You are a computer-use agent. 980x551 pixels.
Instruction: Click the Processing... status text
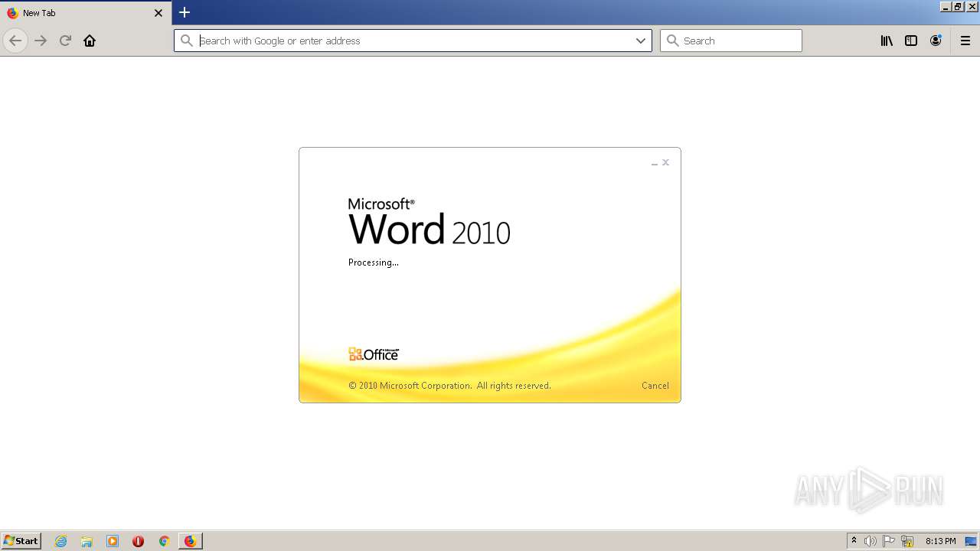click(x=374, y=262)
